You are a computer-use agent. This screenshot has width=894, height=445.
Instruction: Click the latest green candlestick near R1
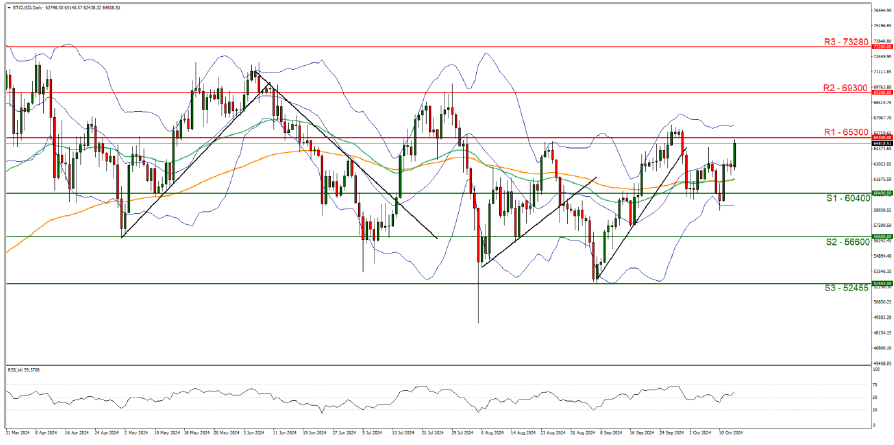click(735, 153)
